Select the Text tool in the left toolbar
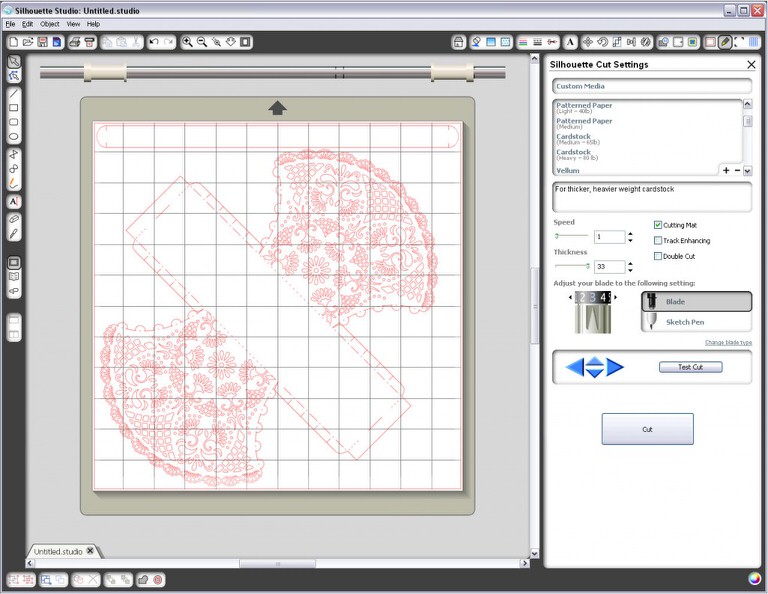 [x=14, y=201]
